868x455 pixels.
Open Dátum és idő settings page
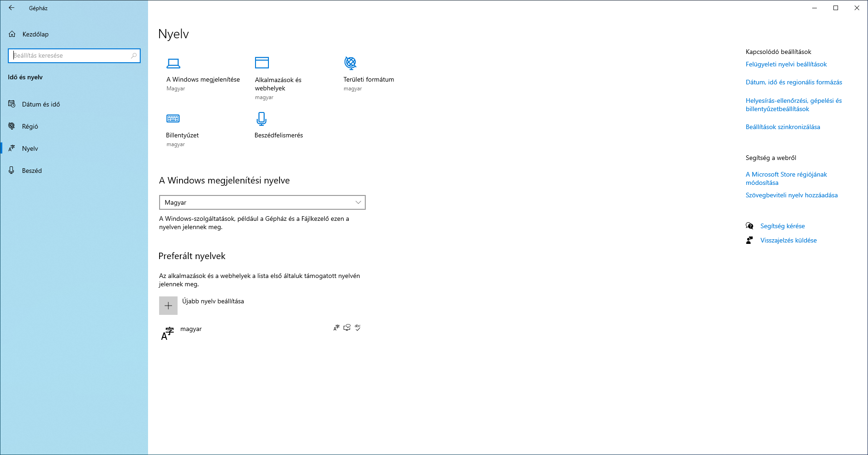click(x=41, y=104)
